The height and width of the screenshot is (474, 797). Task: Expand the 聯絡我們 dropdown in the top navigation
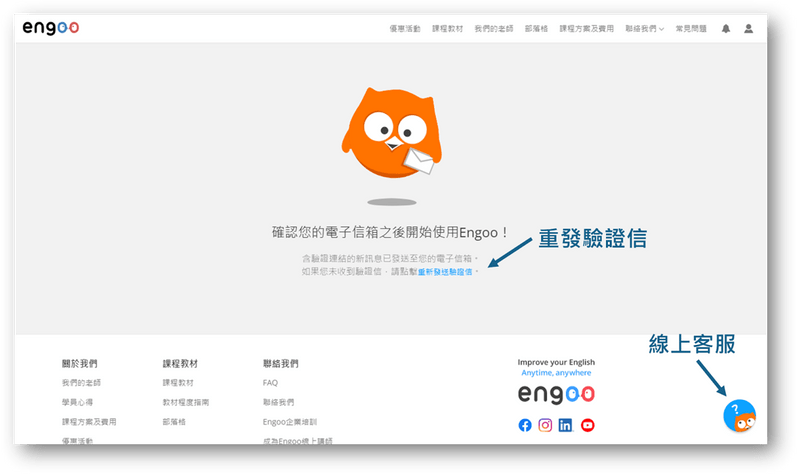coord(644,29)
